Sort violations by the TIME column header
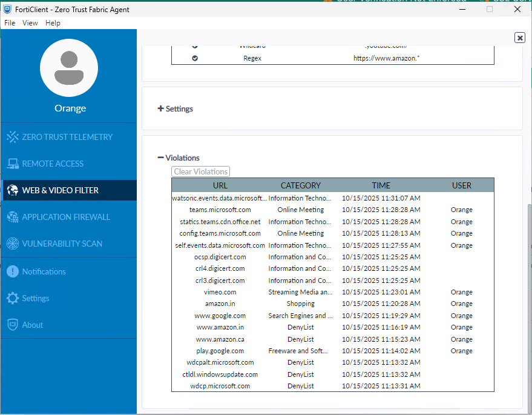 (x=381, y=185)
